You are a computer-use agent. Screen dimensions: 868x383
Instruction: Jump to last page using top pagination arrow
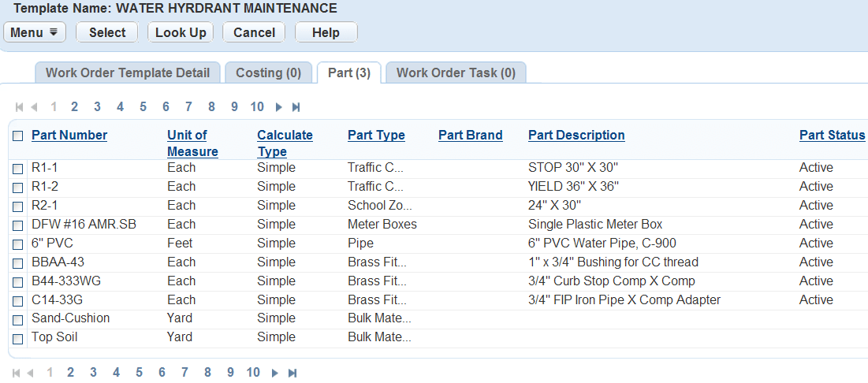[296, 107]
